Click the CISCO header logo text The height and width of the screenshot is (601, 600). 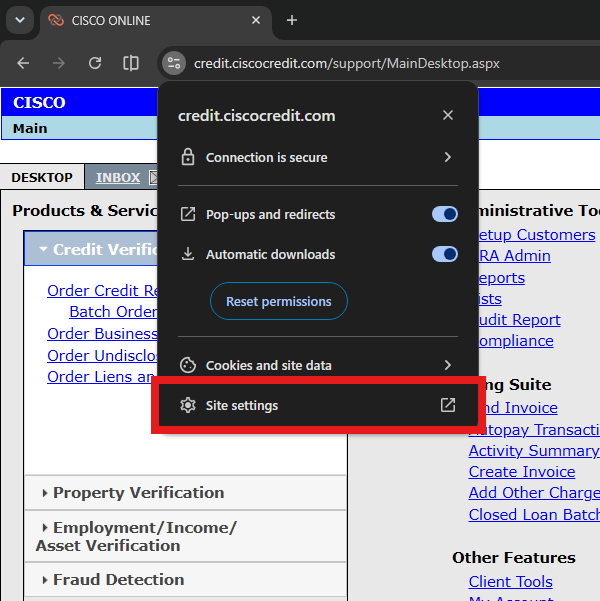click(39, 102)
